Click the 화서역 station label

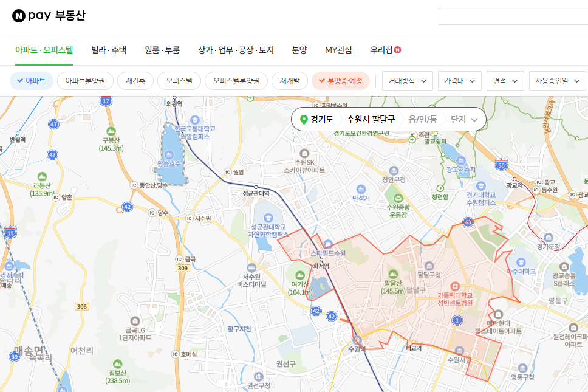pos(321,266)
